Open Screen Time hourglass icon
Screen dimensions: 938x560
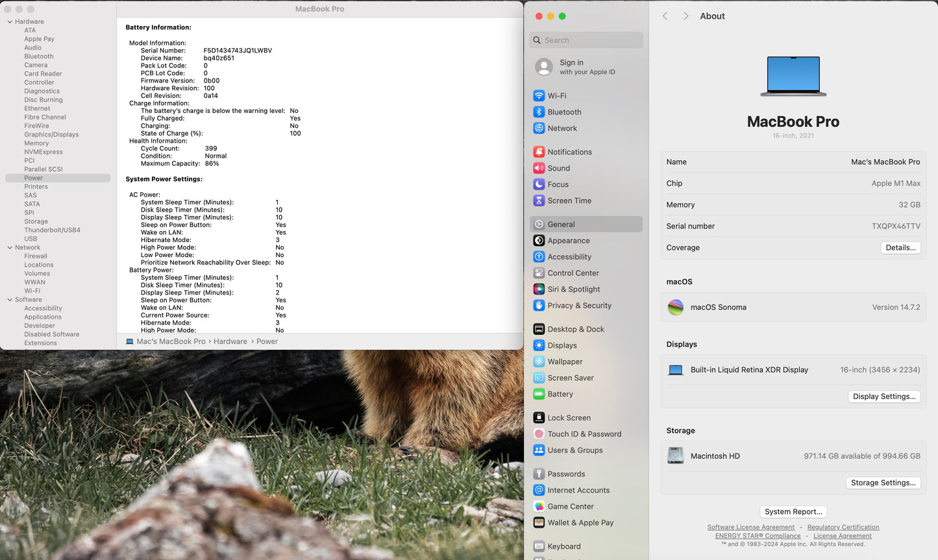click(x=539, y=201)
